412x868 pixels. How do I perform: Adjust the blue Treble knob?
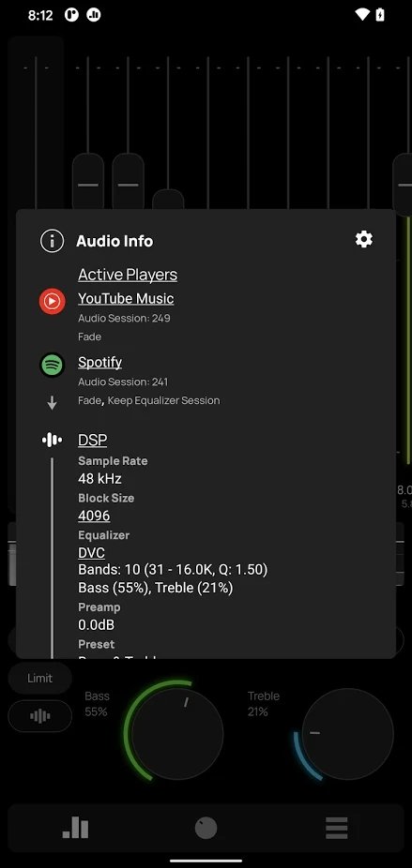347,733
